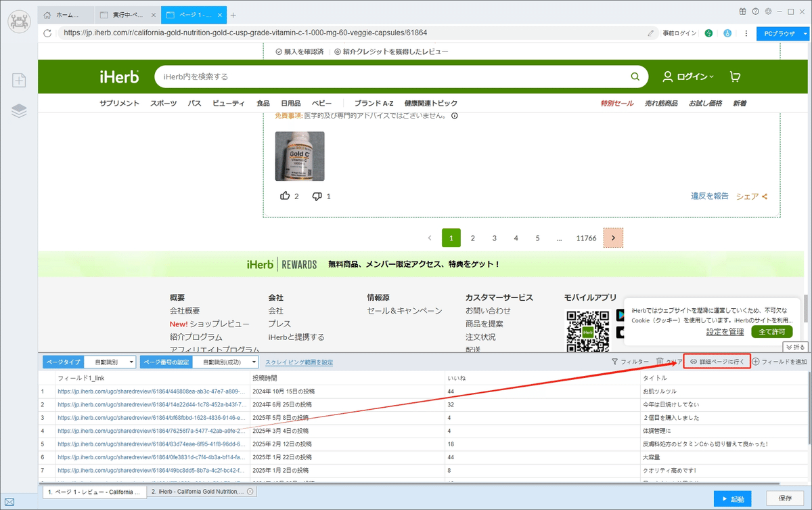Screen dimensions: 812x510
Task: Click the 会社概要 footer link
Action: coord(185,311)
